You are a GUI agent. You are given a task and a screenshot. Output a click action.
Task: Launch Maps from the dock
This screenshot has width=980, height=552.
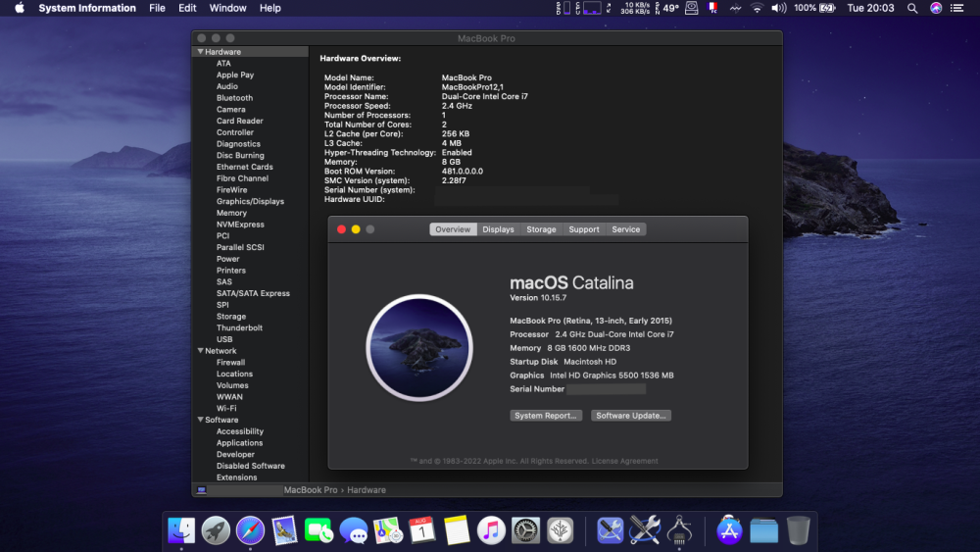tap(387, 530)
